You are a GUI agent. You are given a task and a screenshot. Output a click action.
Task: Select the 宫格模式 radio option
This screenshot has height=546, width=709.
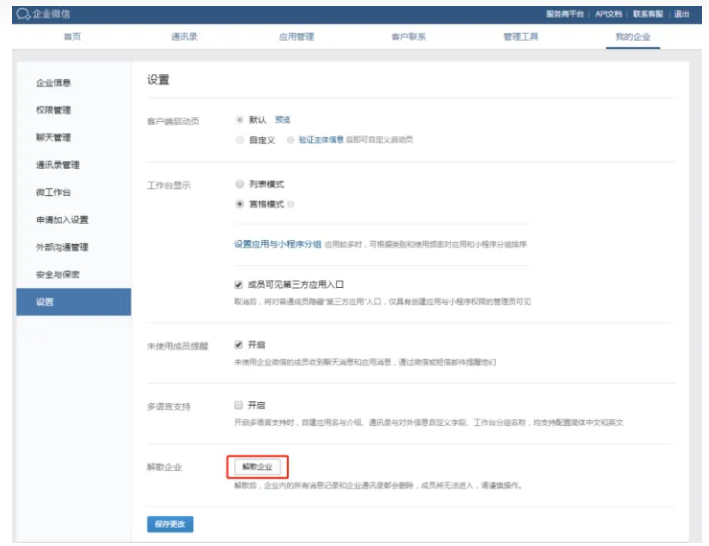point(239,203)
